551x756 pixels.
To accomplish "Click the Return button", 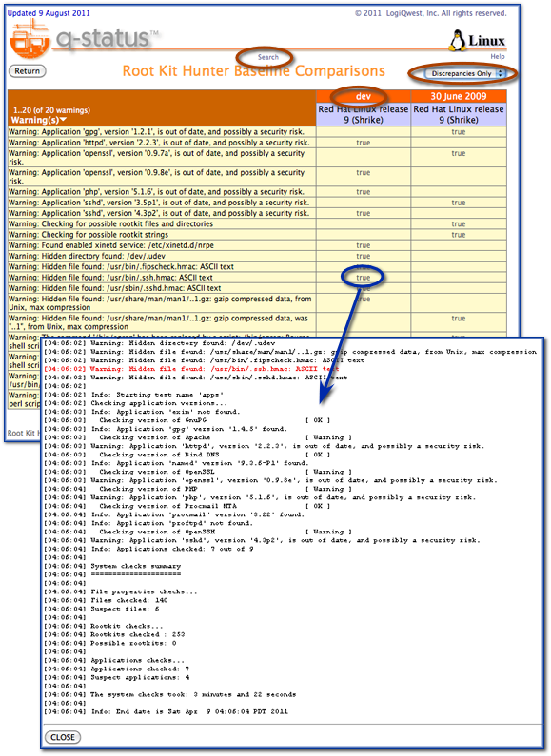I will [27, 71].
